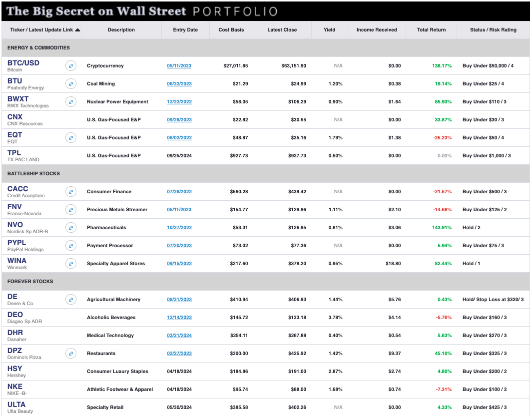Select "Hold/ Stop Loss at $320/ 3" status

(493, 300)
